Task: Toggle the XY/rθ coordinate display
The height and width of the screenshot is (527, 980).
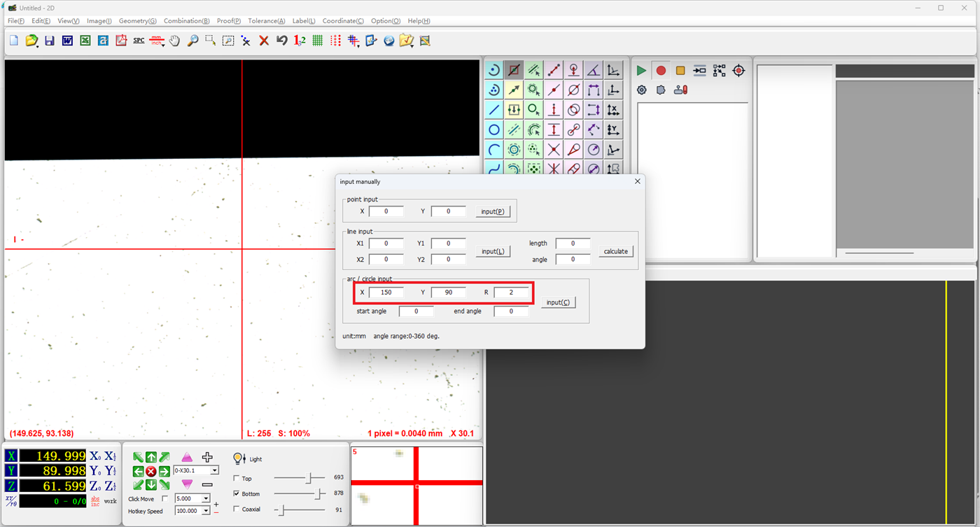Action: tap(10, 501)
